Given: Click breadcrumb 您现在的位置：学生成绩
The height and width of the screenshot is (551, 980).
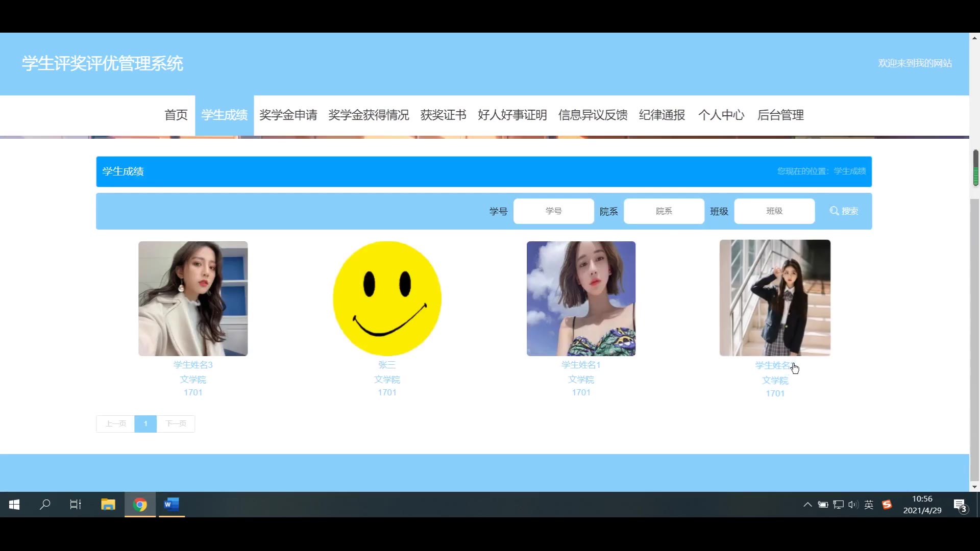Looking at the screenshot, I should pos(821,171).
